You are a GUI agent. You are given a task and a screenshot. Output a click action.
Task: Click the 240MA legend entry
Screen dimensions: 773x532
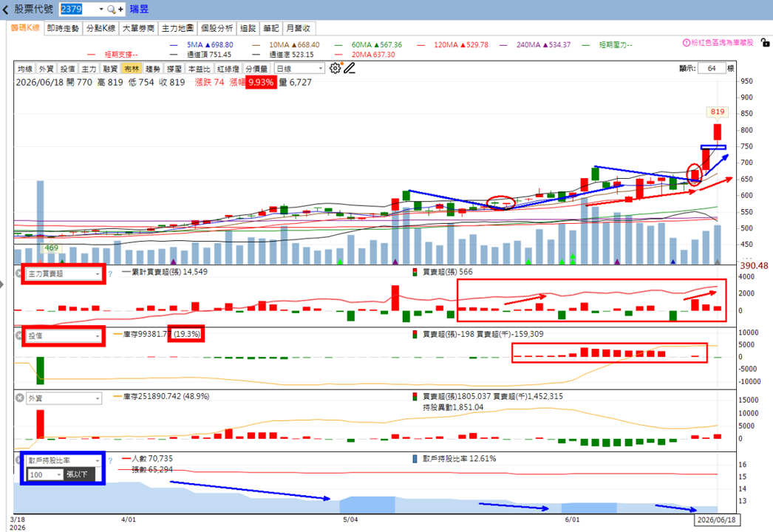535,44
